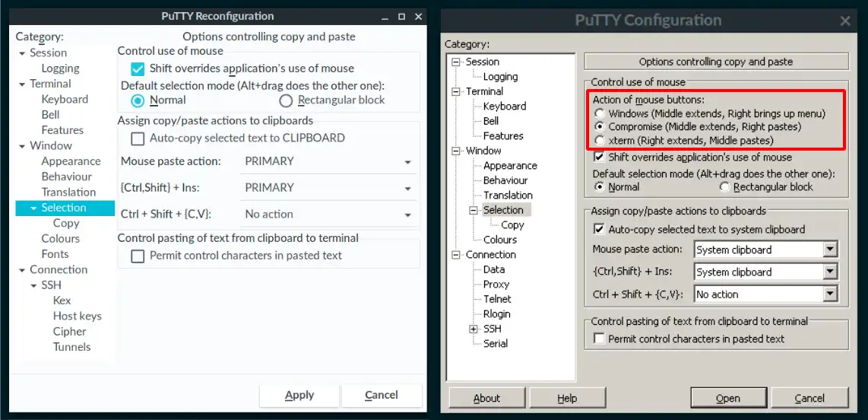868x420 pixels.
Task: Collapse Session arrow in Reconfiguration tree
Action: [x=22, y=54]
